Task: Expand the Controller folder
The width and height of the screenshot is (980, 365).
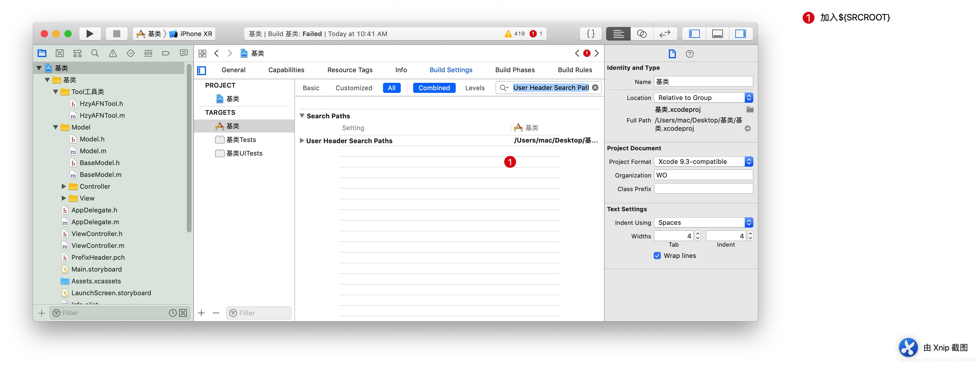Action: pos(64,187)
